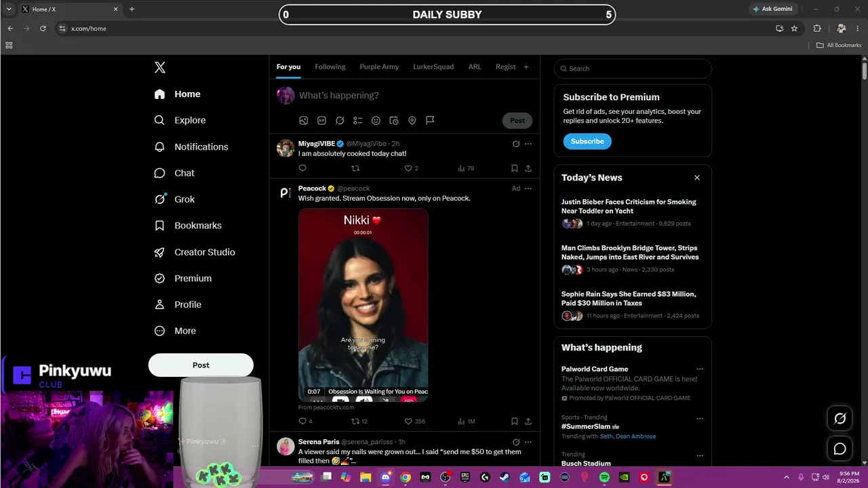Repost MiyagiVIBE's post
This screenshot has width=868, height=488.
(355, 168)
